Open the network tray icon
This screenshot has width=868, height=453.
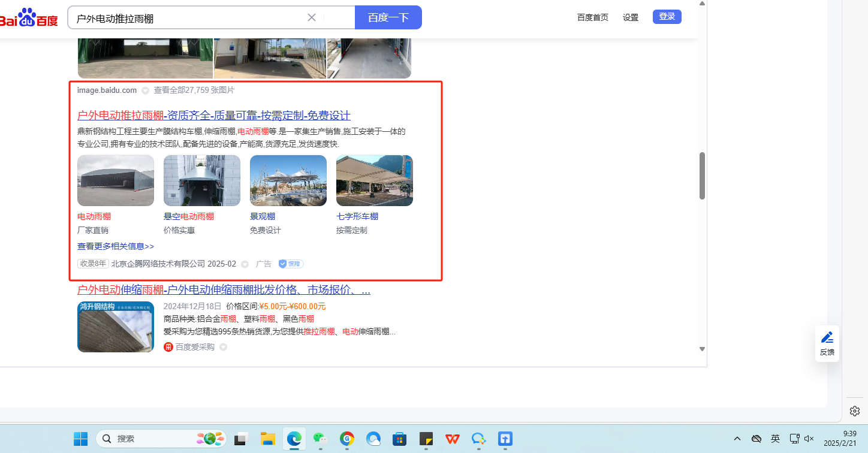[x=795, y=439]
